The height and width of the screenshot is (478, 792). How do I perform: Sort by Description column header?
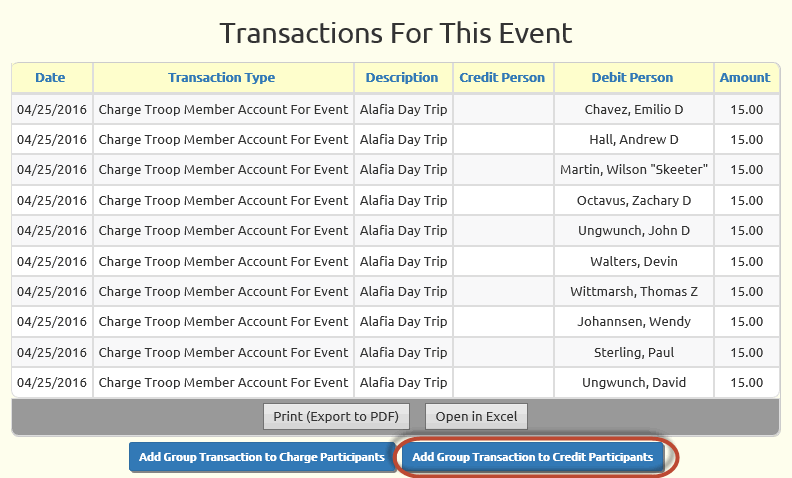402,77
